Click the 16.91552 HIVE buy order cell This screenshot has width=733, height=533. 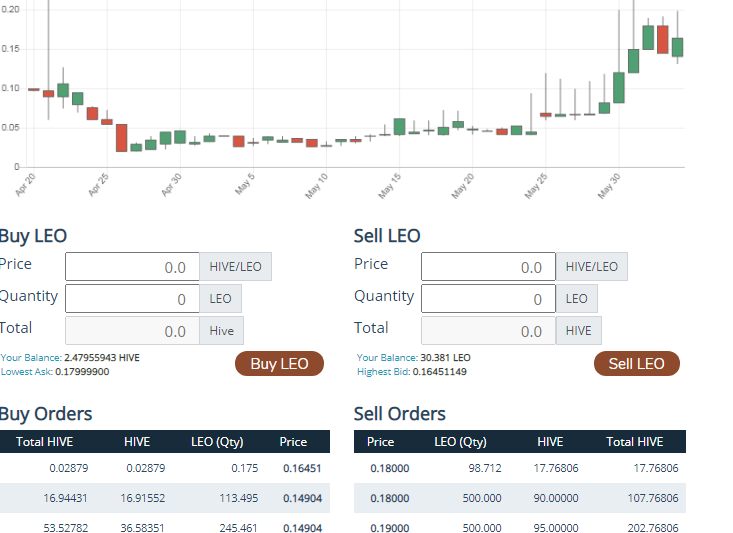[143, 498]
